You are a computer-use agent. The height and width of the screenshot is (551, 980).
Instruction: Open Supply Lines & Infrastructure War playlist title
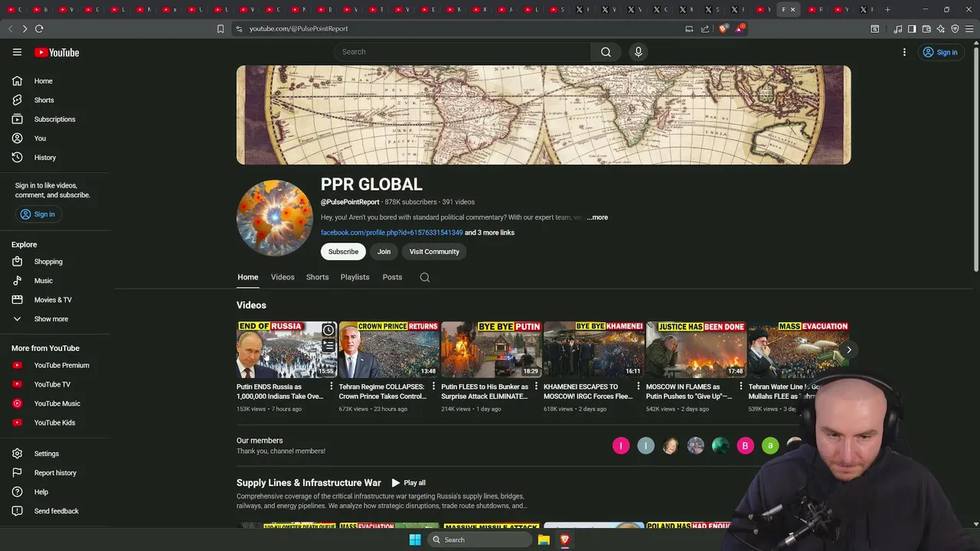309,483
